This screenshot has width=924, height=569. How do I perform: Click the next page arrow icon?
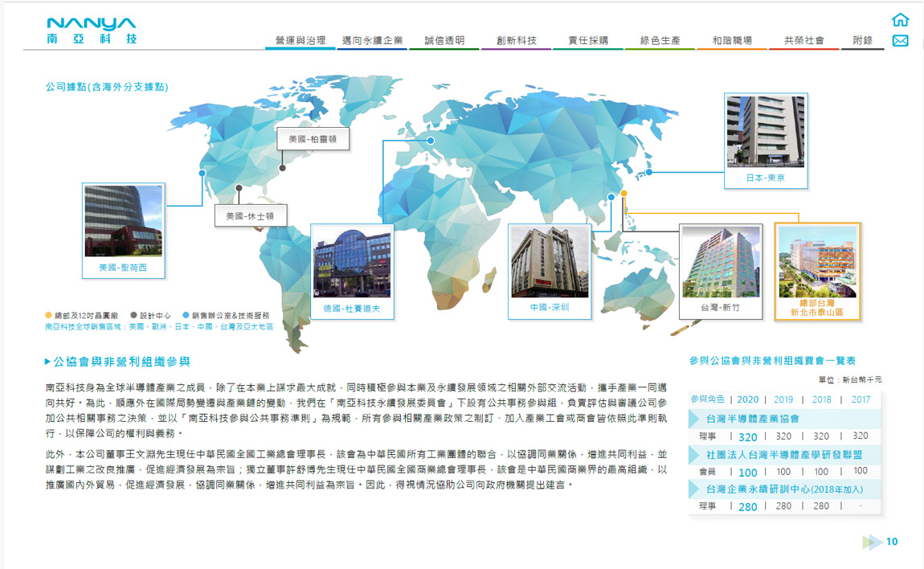point(872,542)
